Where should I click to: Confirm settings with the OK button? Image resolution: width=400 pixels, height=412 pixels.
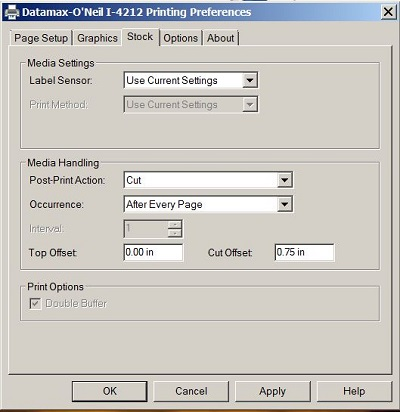tap(110, 391)
